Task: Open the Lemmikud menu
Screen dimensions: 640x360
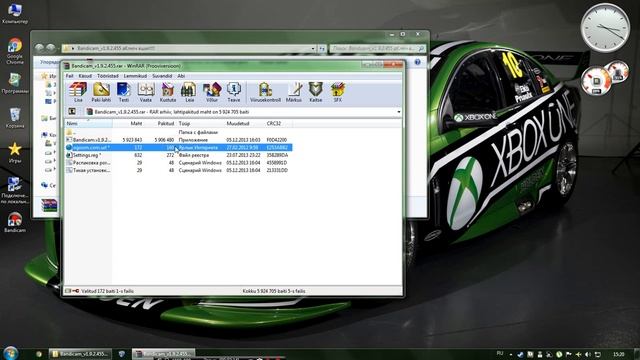Action: click(x=135, y=76)
